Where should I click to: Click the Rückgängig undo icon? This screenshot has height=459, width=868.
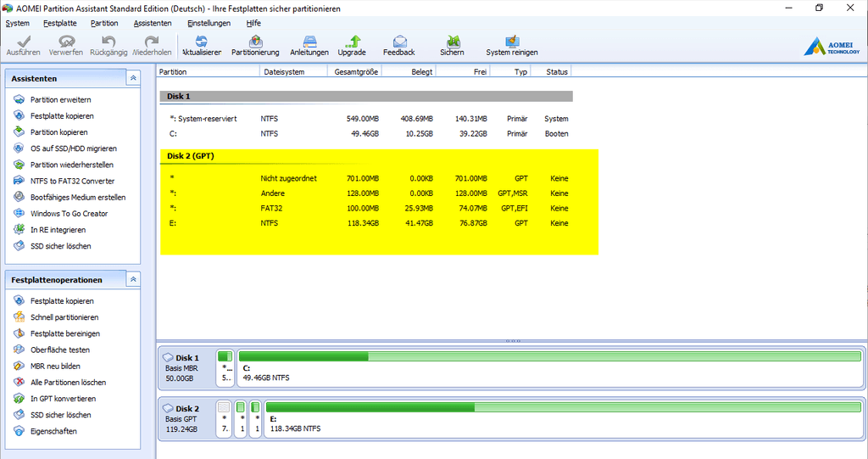tap(108, 42)
